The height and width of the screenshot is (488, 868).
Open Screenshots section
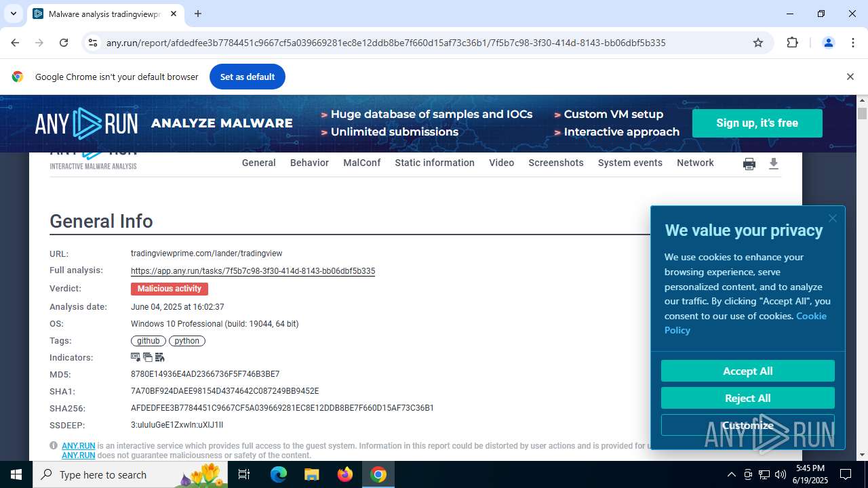(x=556, y=163)
